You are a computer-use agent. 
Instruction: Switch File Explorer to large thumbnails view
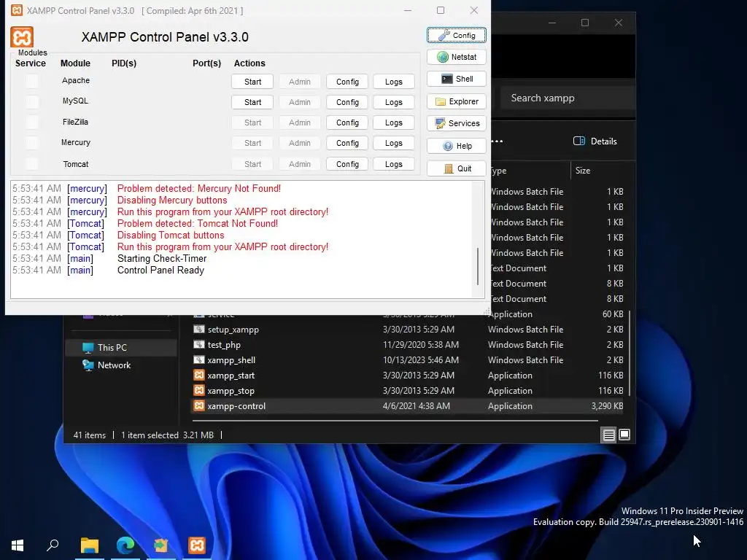coord(624,435)
